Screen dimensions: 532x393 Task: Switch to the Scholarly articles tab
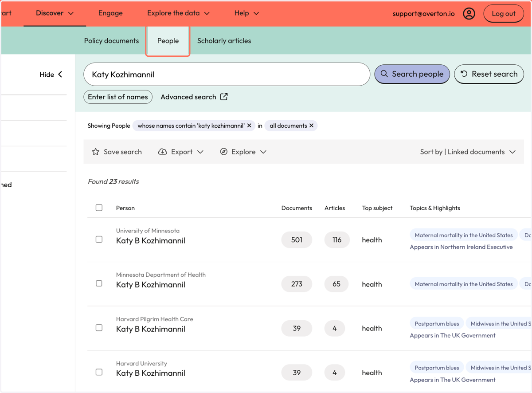(x=224, y=41)
